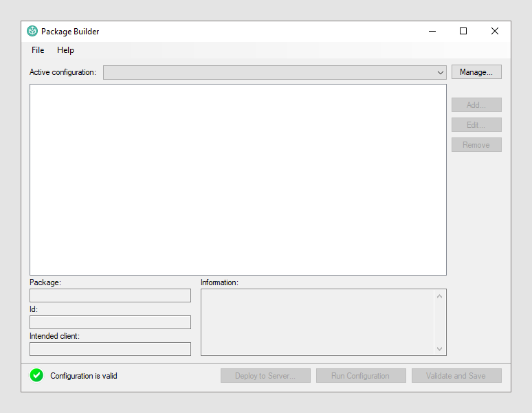The width and height of the screenshot is (532, 413).
Task: Click the 'Configuration is valid' status text
Action: [84, 376]
